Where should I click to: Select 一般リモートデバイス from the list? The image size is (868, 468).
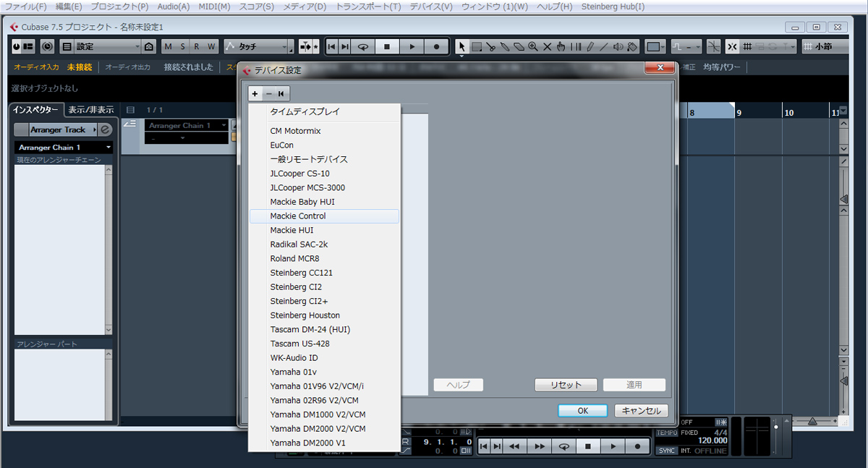click(324, 159)
